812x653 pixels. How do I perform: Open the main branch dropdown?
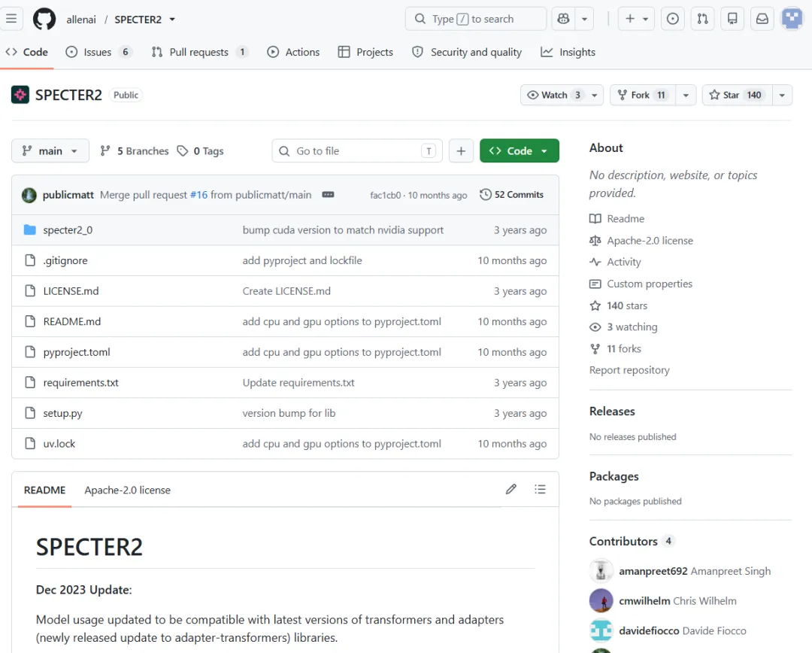coord(50,150)
